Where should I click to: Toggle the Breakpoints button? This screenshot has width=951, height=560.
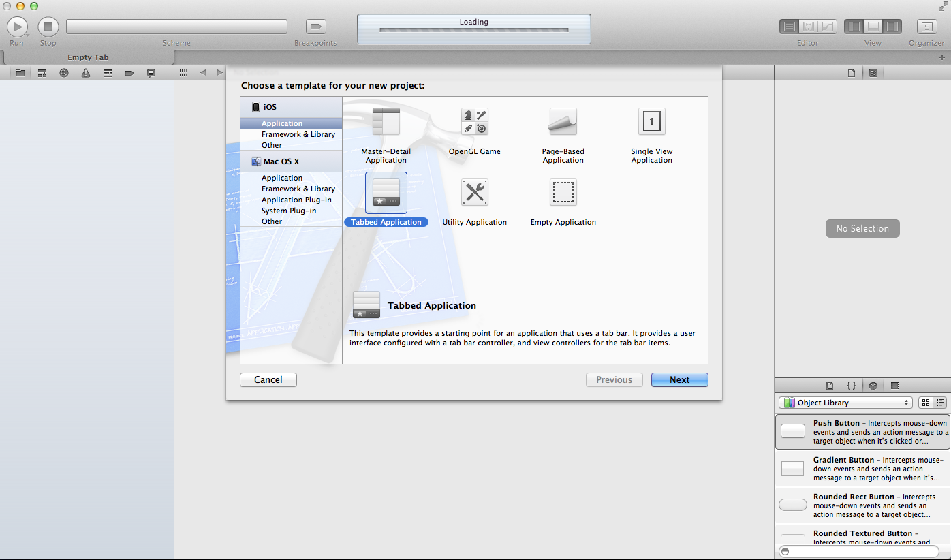coord(315,27)
